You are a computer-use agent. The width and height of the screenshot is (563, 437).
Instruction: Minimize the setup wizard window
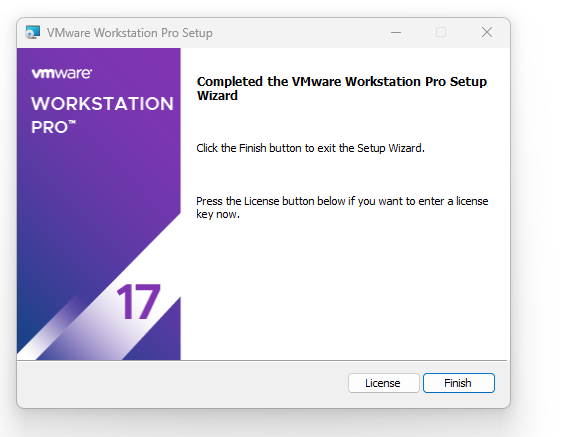pyautogui.click(x=396, y=32)
